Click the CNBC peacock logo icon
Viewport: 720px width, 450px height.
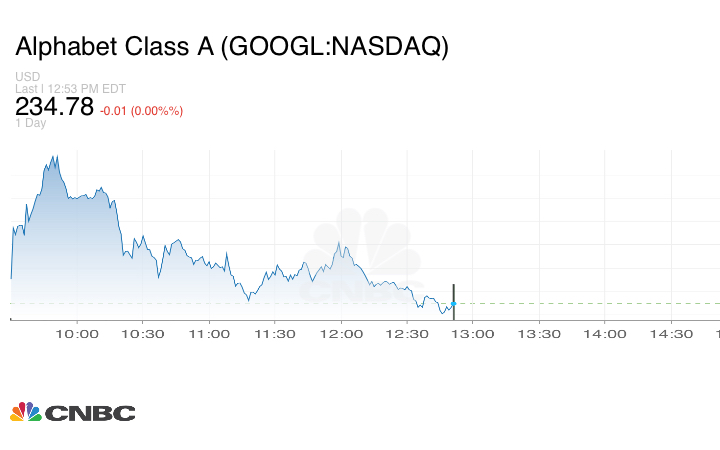click(x=25, y=412)
